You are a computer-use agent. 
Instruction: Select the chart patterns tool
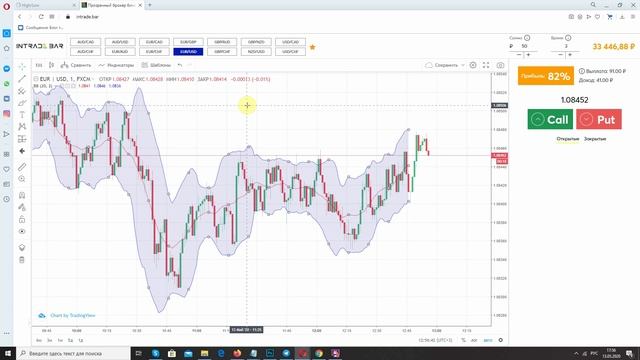click(x=22, y=127)
